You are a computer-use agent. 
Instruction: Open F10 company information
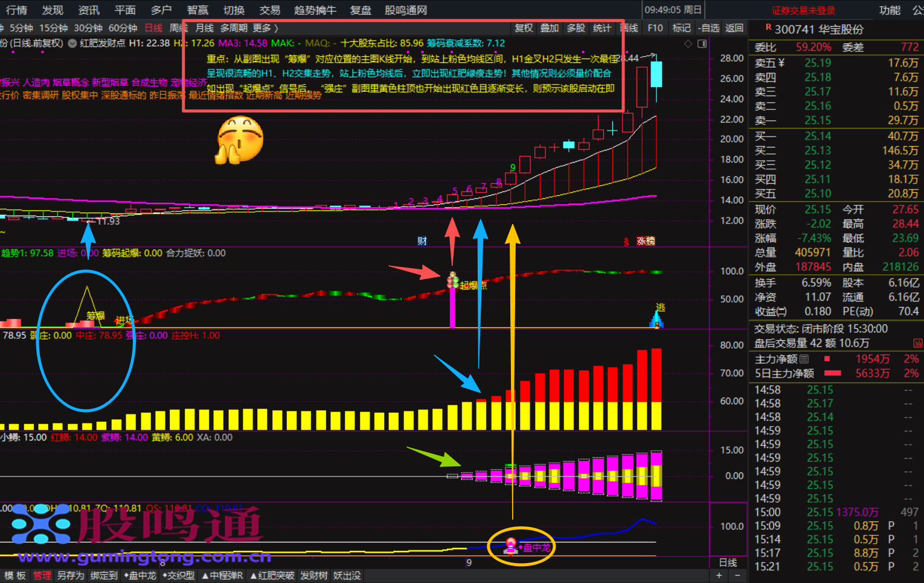[x=655, y=28]
